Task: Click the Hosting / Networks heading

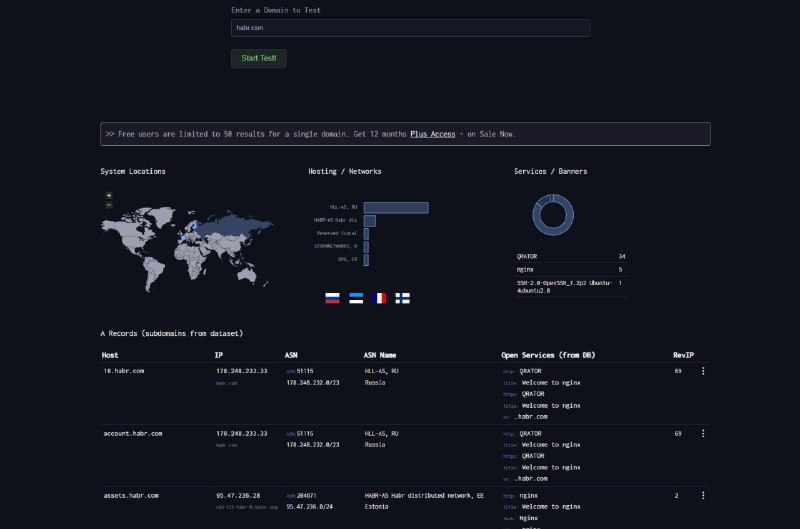Action: [x=345, y=171]
